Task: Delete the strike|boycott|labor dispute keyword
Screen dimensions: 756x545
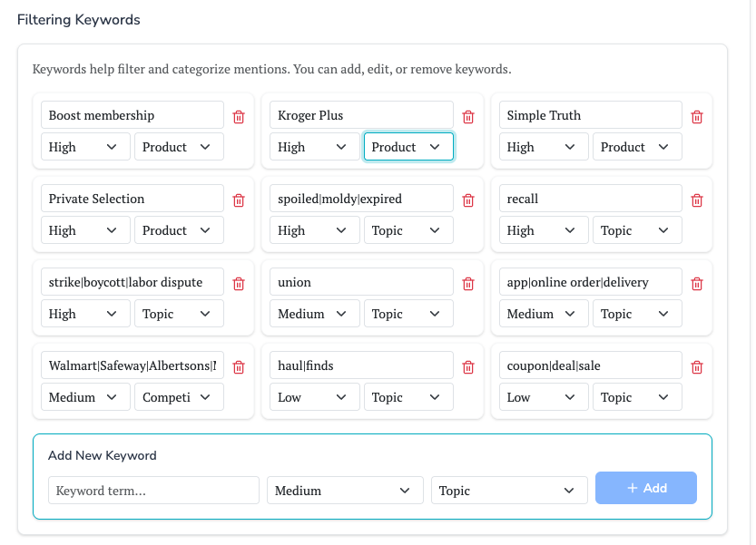Action: coord(239,283)
